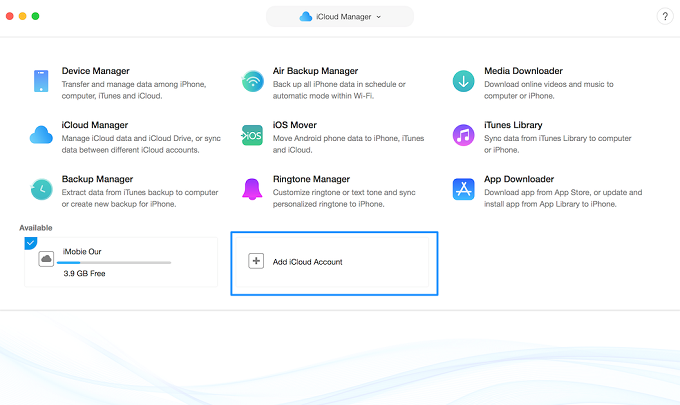The width and height of the screenshot is (680, 405).
Task: Open help with the question mark icon
Action: pos(665,16)
